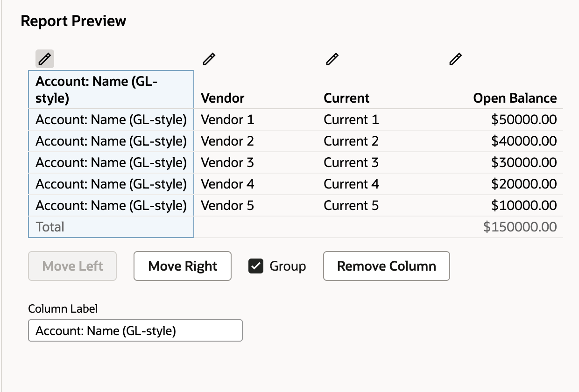The width and height of the screenshot is (579, 392).
Task: Click the Current 1 cell
Action: pos(351,119)
